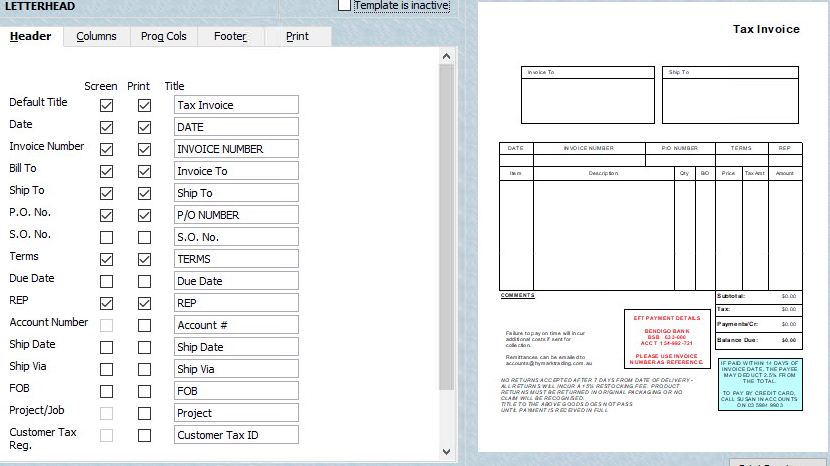
Task: Click the FOB title field
Action: coord(236,391)
